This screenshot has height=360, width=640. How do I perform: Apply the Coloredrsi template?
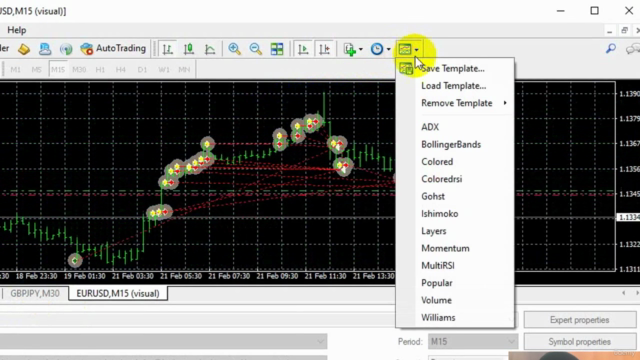tap(455, 179)
